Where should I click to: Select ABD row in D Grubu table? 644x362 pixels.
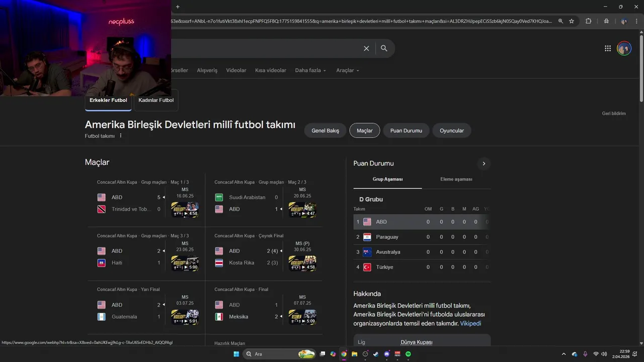[x=422, y=222]
